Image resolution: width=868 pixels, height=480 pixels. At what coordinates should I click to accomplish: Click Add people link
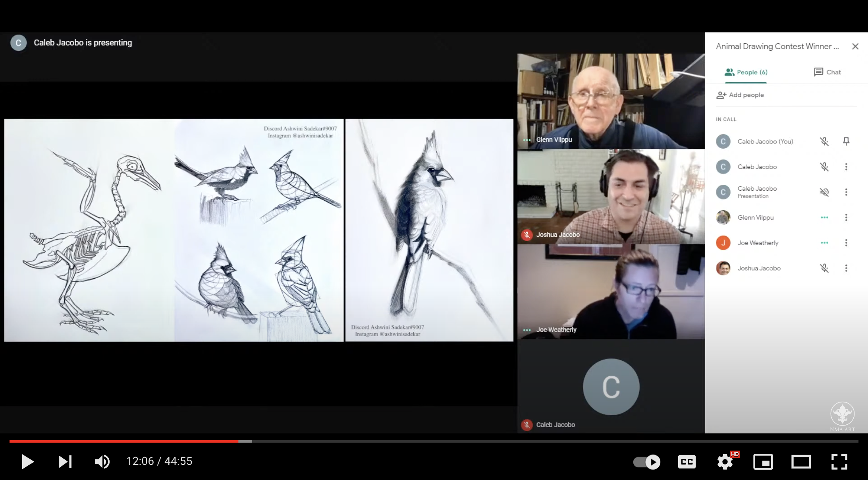[x=740, y=95]
